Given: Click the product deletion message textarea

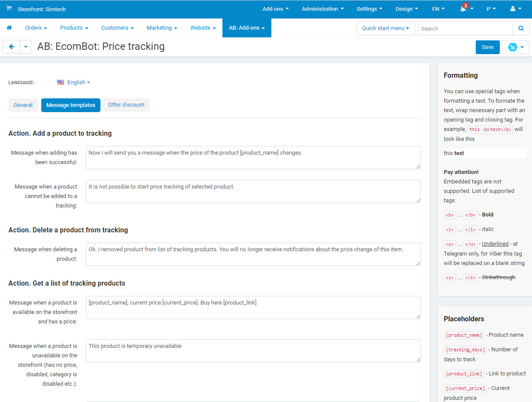Looking at the screenshot, I should (x=253, y=254).
